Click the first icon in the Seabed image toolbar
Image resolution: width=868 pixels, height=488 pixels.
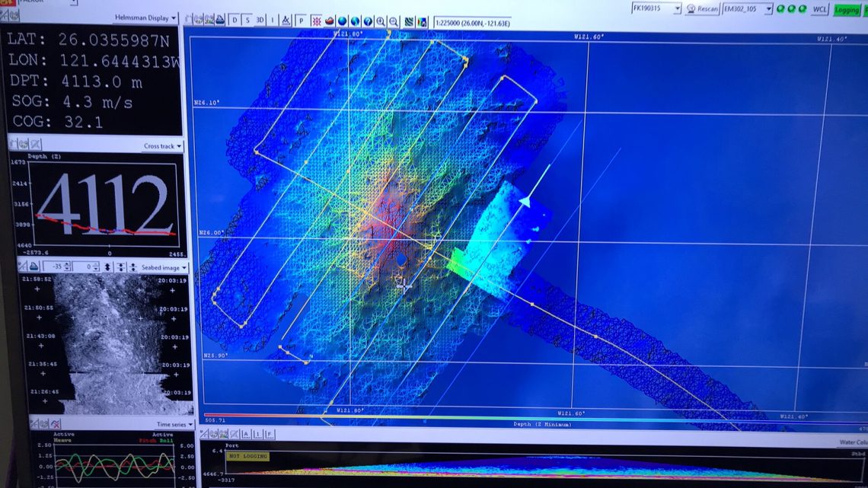tap(23, 266)
